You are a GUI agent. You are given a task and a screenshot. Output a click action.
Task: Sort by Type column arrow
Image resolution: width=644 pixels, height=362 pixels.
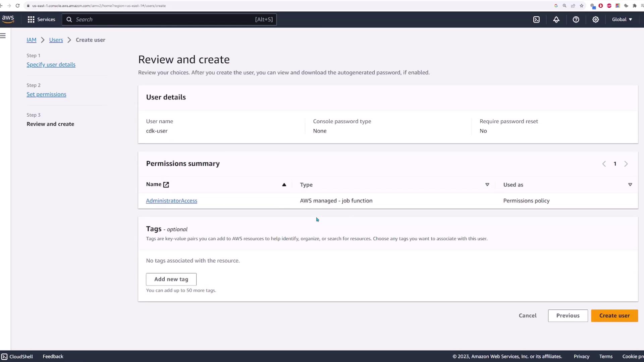[x=487, y=185]
